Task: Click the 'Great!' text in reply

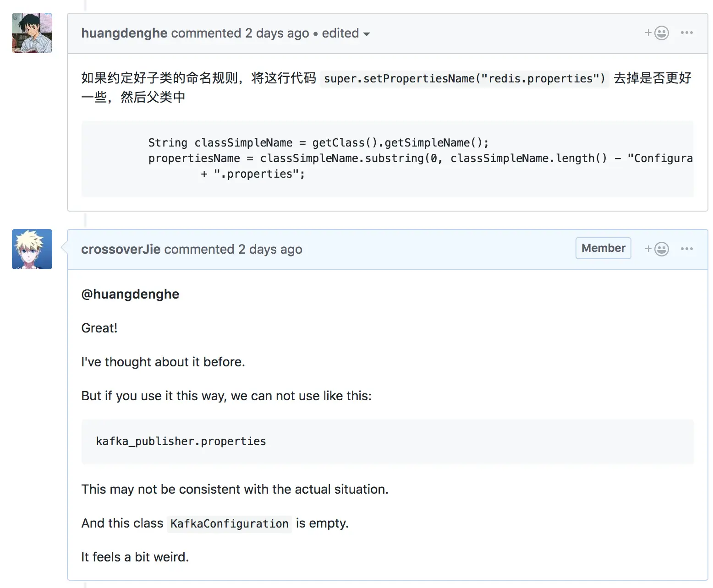Action: [99, 328]
